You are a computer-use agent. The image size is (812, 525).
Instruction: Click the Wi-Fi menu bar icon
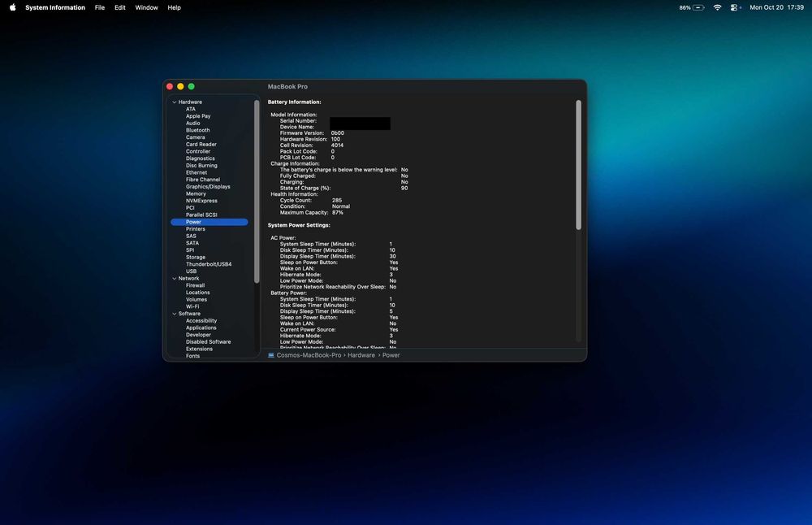(717, 7)
